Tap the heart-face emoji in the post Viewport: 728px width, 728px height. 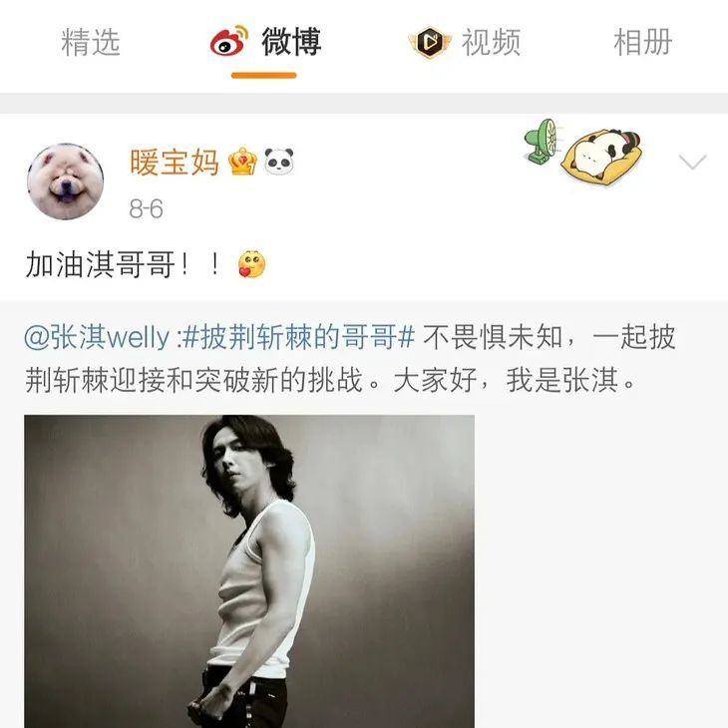point(251,263)
